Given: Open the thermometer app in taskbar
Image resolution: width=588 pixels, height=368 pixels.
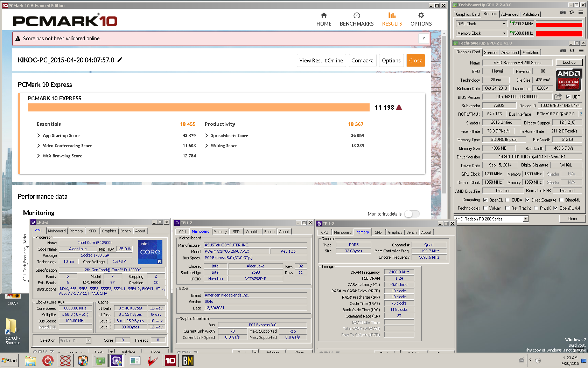Looking at the screenshot, I should [83, 361].
